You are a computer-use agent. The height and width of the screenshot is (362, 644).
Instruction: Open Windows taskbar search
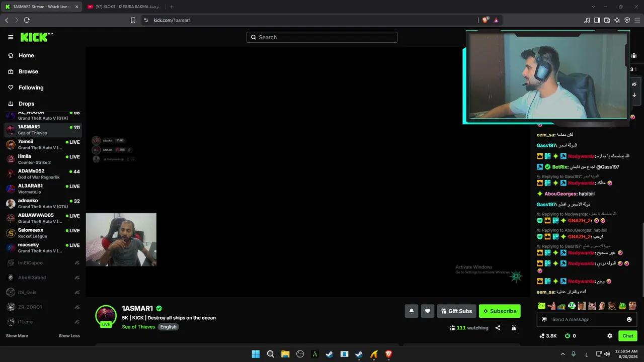(x=270, y=354)
